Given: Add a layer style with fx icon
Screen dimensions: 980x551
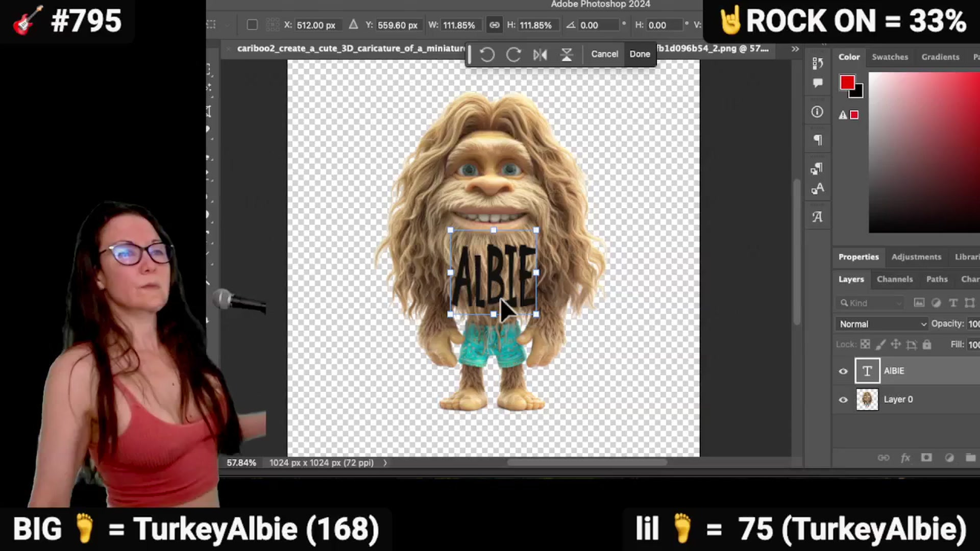Looking at the screenshot, I should tap(905, 458).
